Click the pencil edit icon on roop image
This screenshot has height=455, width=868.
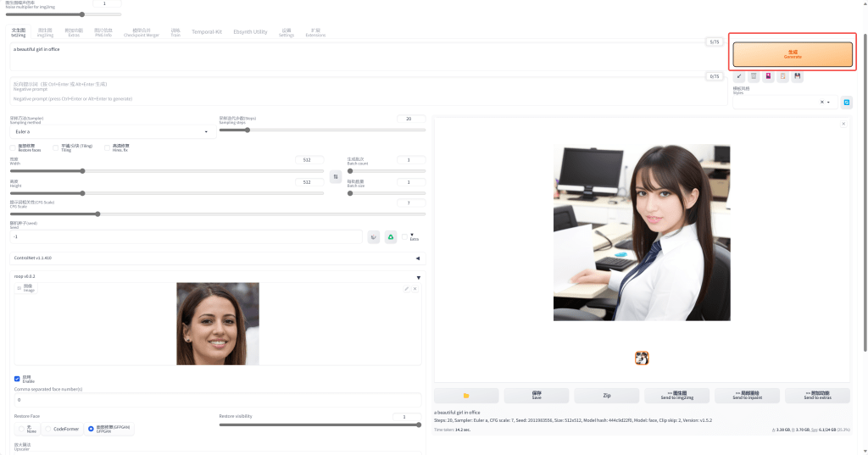pos(406,289)
